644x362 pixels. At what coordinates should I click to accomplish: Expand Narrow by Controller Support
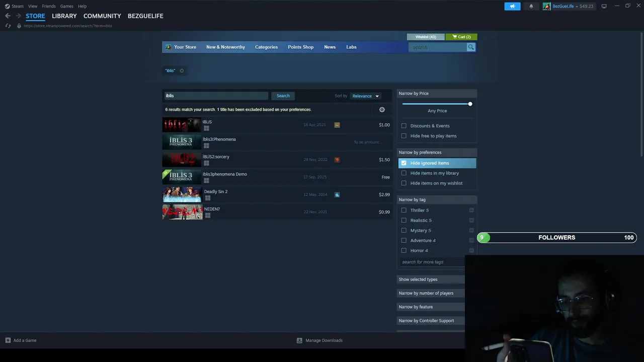(x=431, y=321)
